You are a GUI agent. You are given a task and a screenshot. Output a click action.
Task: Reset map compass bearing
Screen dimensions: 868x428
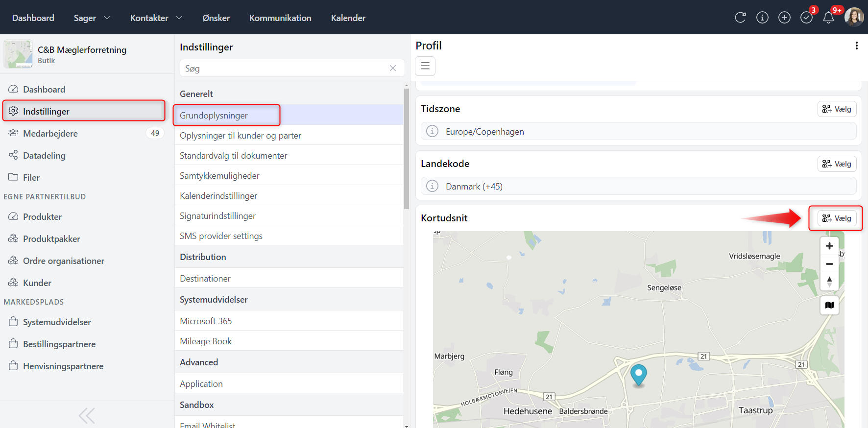point(829,282)
